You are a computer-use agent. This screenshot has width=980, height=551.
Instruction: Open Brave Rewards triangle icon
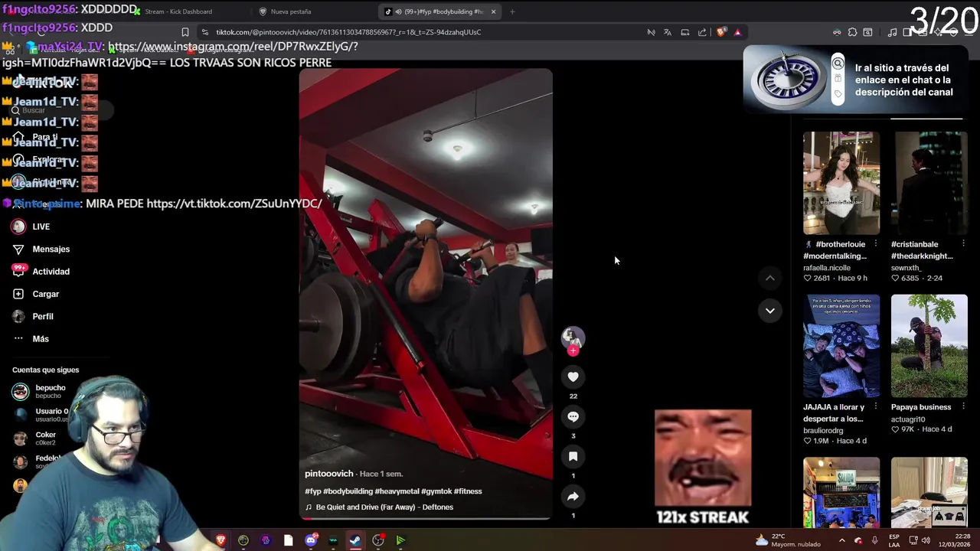coord(737,32)
